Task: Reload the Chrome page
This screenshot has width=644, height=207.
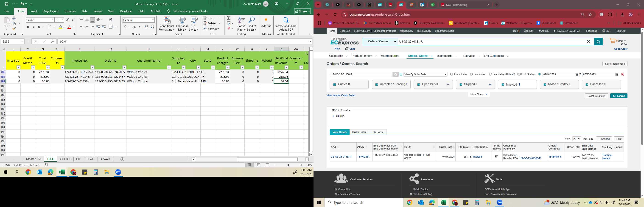Action: 335,14
